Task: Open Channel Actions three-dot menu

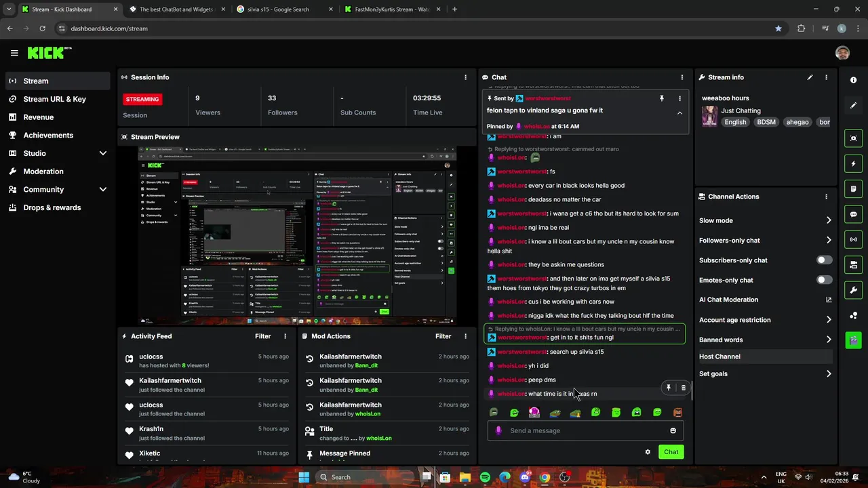Action: 826,197
